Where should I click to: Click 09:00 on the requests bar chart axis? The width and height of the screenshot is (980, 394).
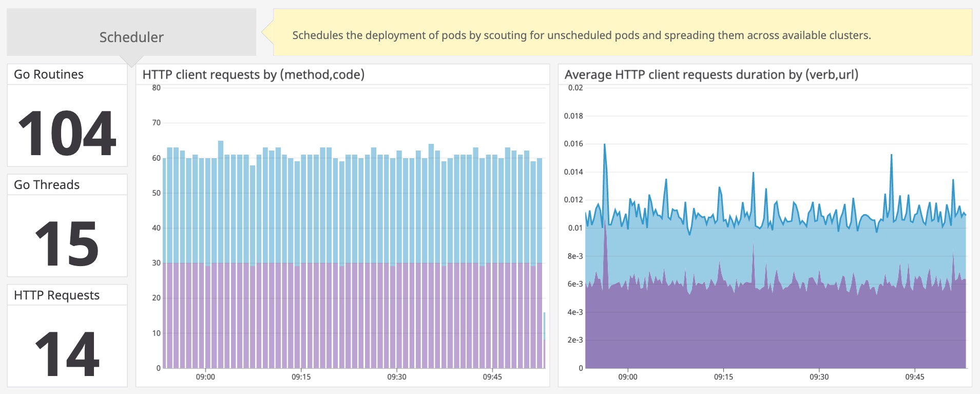205,377
